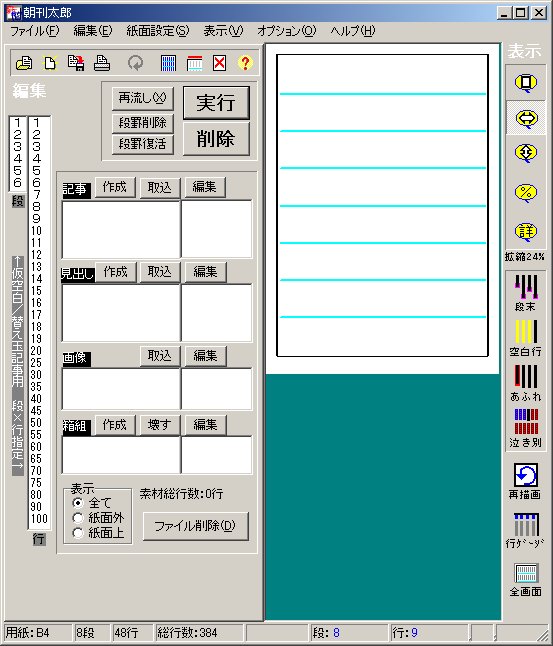The height and width of the screenshot is (646, 553).
Task: Select the fit-width zoom icon
Action: (x=526, y=119)
